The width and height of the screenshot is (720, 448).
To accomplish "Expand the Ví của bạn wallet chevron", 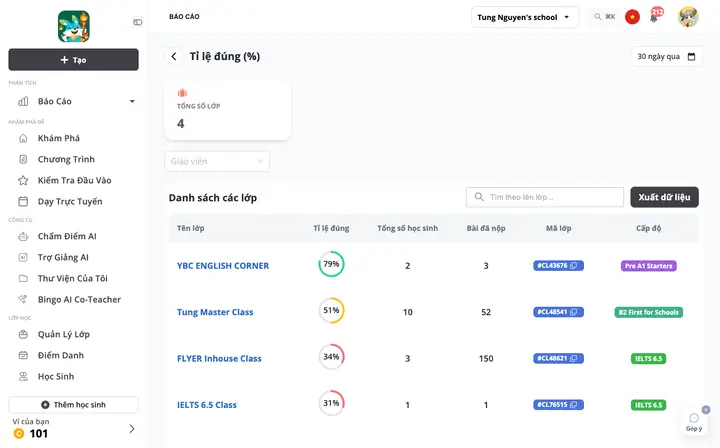I will 132,429.
